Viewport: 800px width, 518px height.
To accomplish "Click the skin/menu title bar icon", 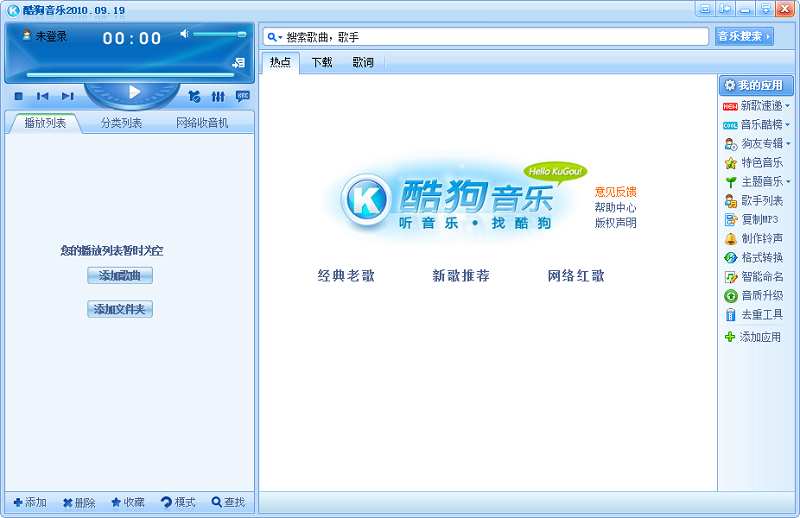I will pos(724,9).
